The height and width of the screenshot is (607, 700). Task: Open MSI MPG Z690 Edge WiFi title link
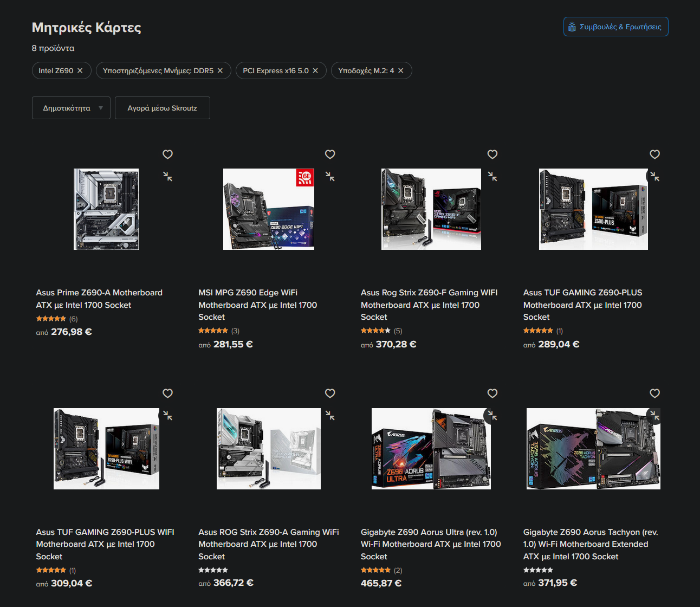coord(258,305)
